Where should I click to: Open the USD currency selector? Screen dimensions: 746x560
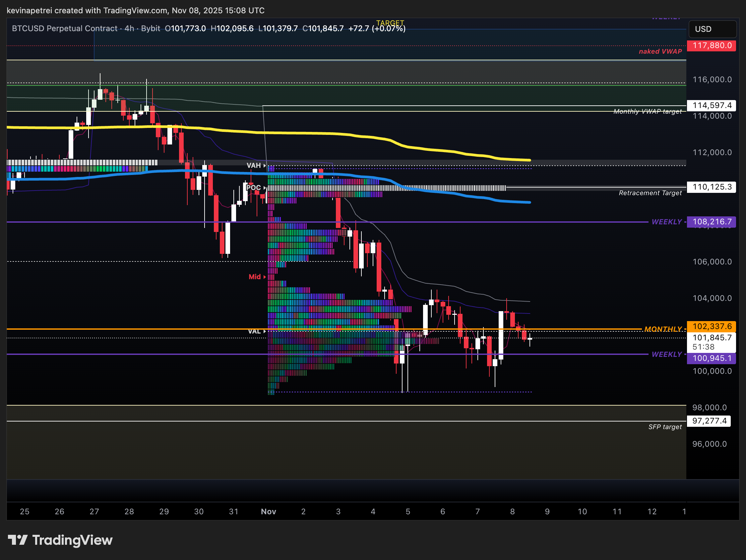coord(712,29)
